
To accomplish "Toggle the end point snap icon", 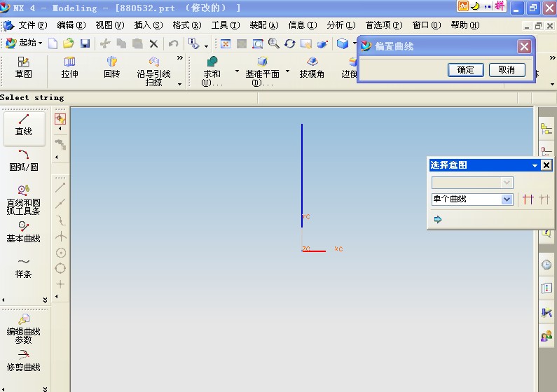I will pyautogui.click(x=60, y=188).
